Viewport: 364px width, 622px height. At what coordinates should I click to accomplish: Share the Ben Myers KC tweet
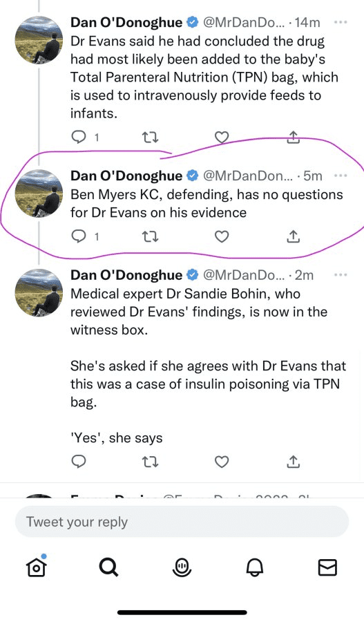293,236
